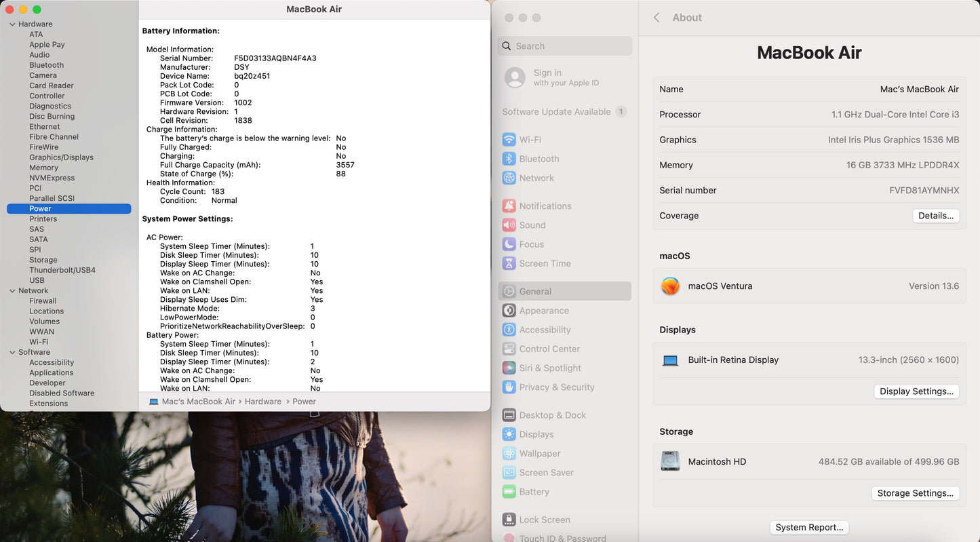Click the Sound speaker icon
980x542 pixels.
(x=509, y=225)
